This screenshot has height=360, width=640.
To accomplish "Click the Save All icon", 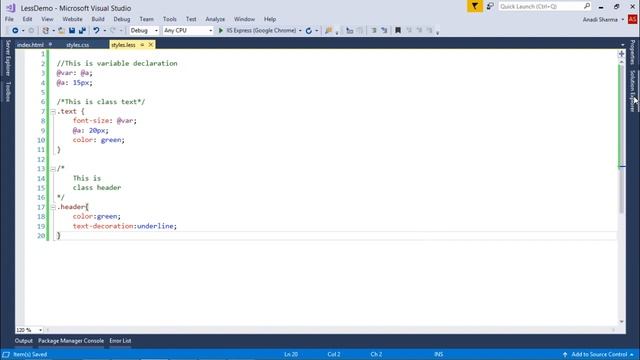I will [82, 31].
